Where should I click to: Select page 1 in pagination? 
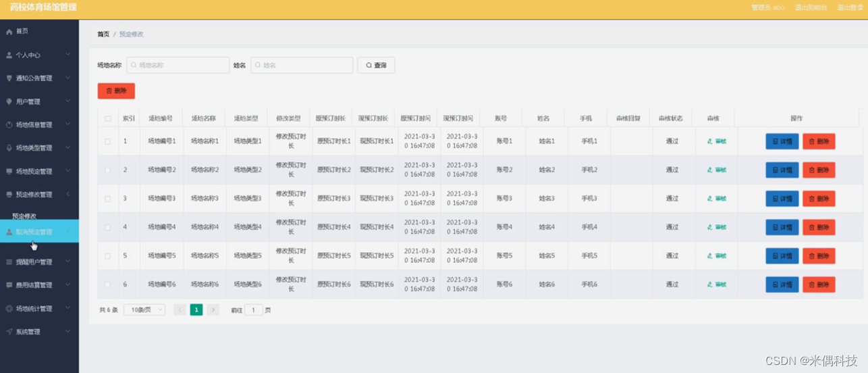tap(196, 309)
